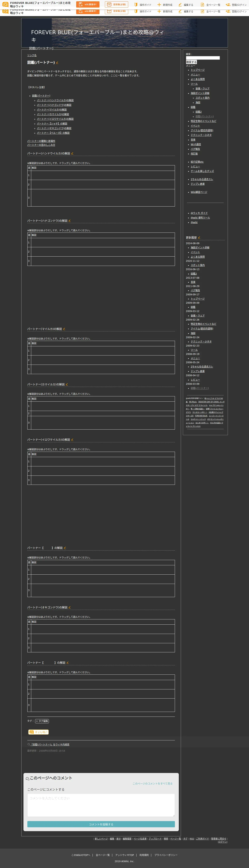Open the パートナーの芸のしこみ方 link
249x868 pixels.
click(x=41, y=145)
